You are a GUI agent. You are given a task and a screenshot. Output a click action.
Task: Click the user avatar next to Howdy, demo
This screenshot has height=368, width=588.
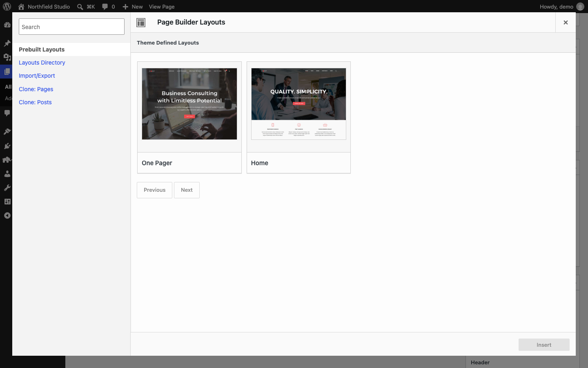(x=580, y=7)
